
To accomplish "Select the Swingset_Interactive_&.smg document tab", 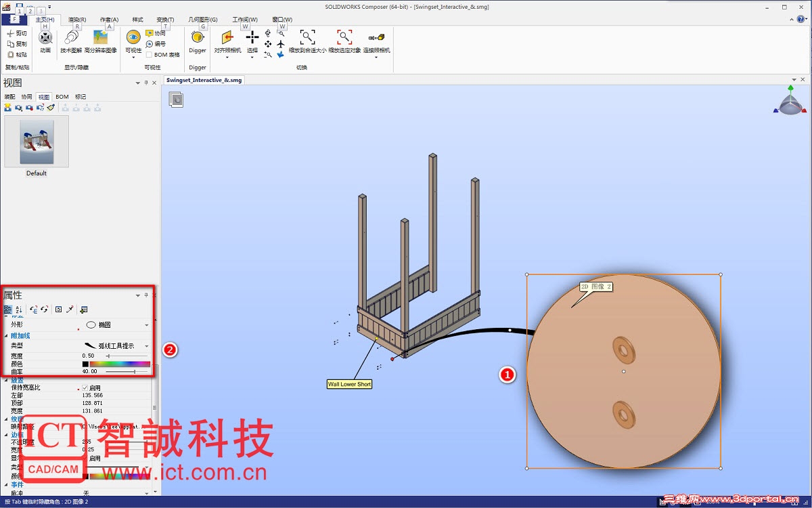I will click(204, 80).
